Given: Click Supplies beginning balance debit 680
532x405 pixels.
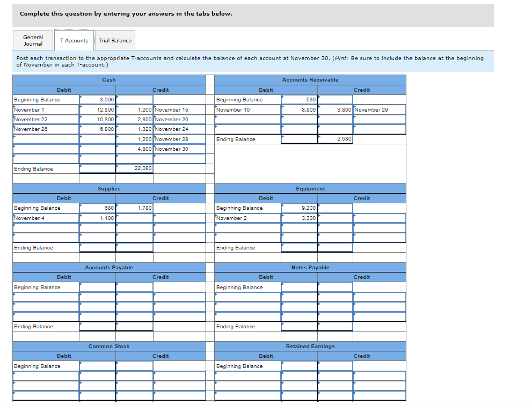Looking at the screenshot, I should 97,208.
